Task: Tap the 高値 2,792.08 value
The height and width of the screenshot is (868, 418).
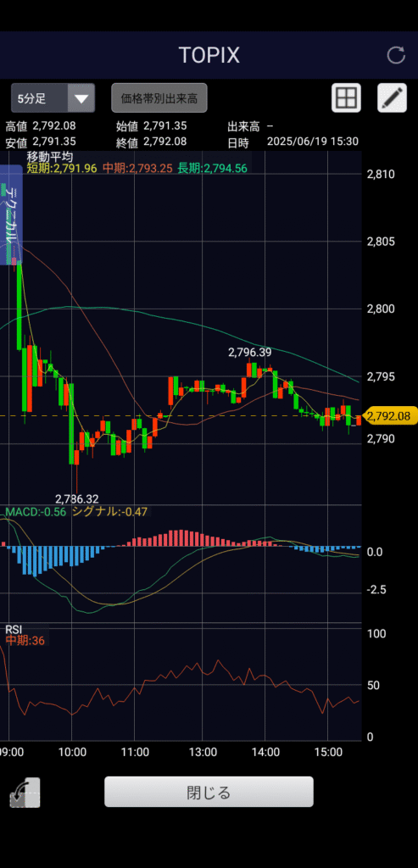Action: (53, 126)
